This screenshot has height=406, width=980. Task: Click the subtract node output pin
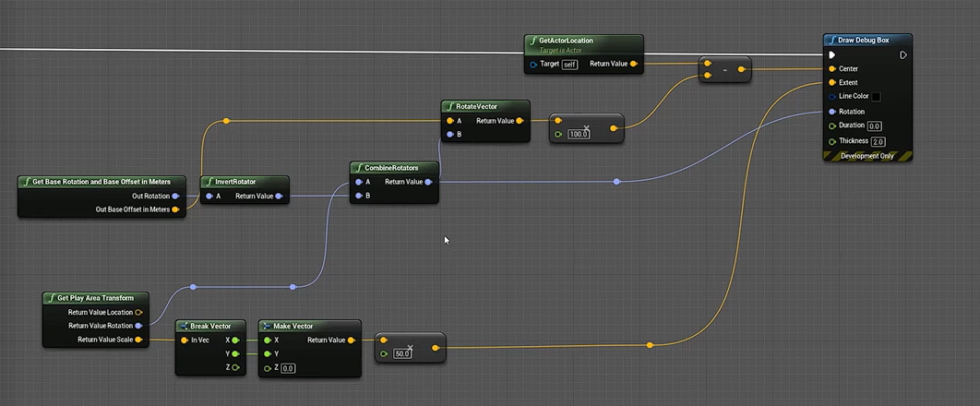click(x=741, y=69)
